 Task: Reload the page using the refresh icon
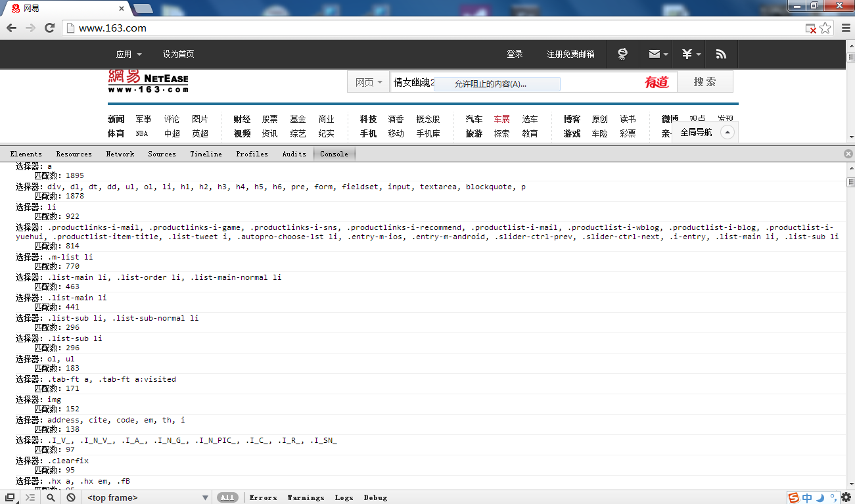click(x=49, y=28)
